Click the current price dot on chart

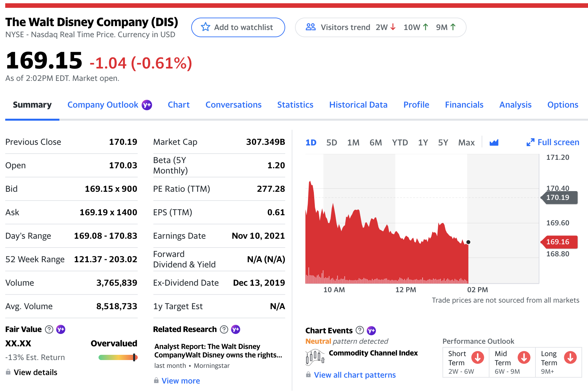coord(468,242)
